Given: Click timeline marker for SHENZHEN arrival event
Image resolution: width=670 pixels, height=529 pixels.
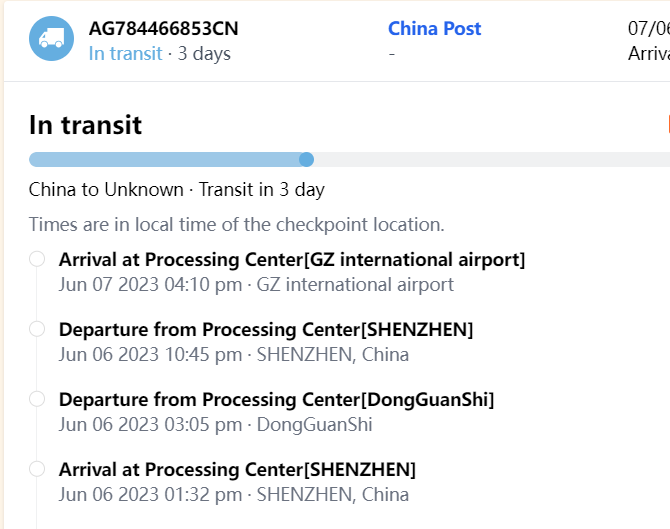Looking at the screenshot, I should click(x=37, y=469).
